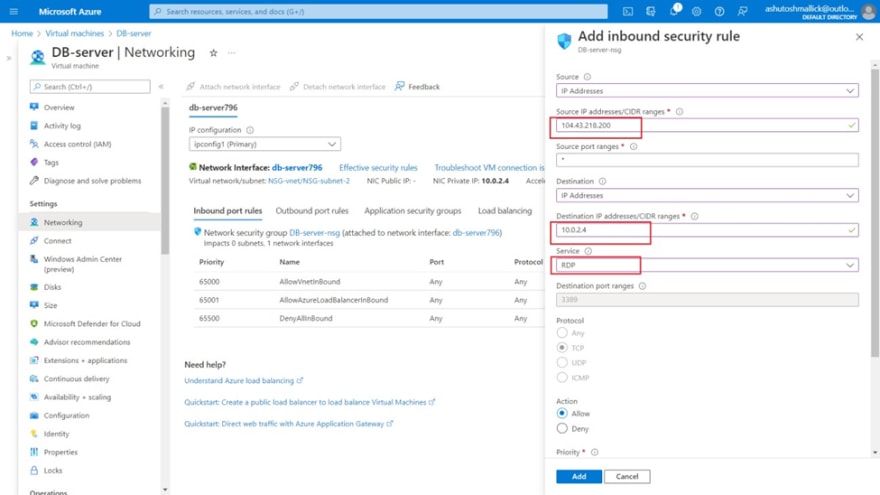Click the Destination port ranges info icon
880x495 pixels.
point(643,286)
